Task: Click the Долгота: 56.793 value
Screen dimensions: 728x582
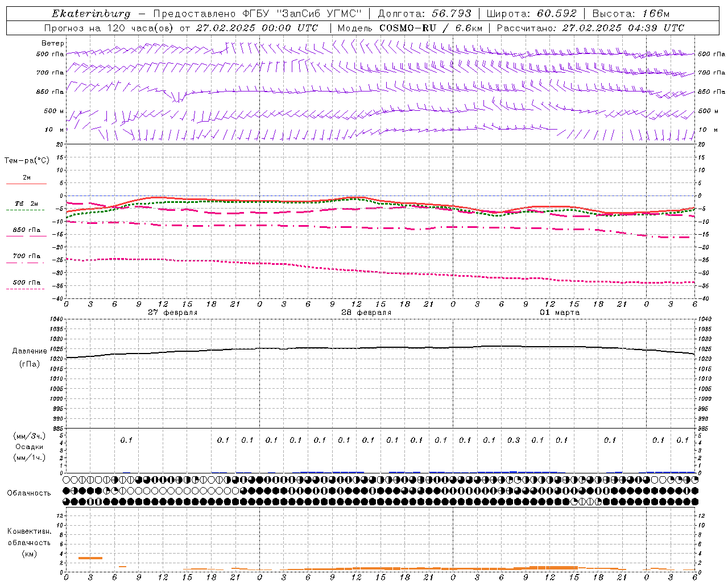Action: click(x=424, y=14)
